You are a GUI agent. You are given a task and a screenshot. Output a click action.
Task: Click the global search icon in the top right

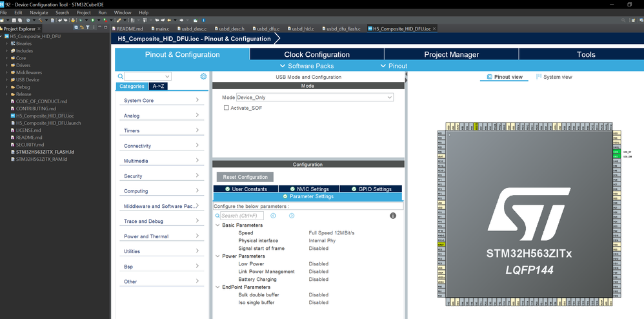[x=623, y=20]
